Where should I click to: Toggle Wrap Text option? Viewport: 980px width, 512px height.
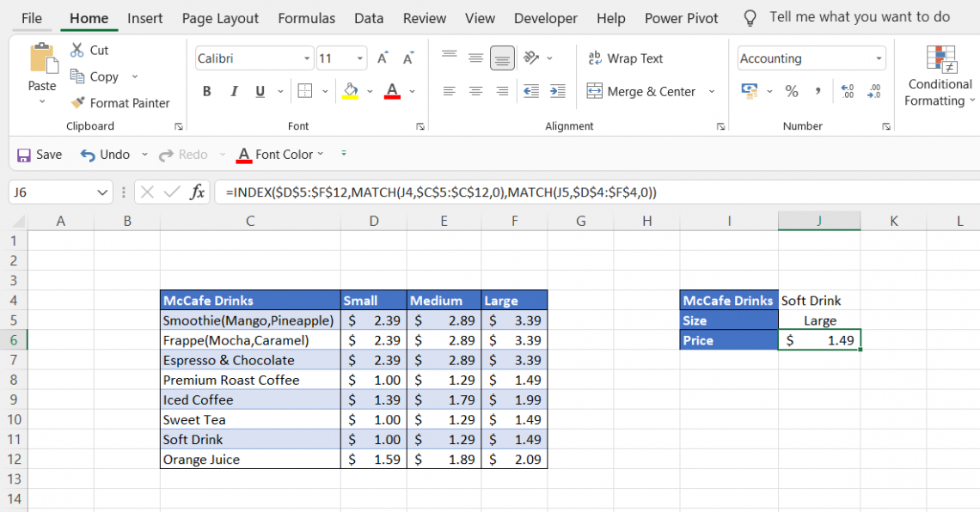click(x=625, y=58)
